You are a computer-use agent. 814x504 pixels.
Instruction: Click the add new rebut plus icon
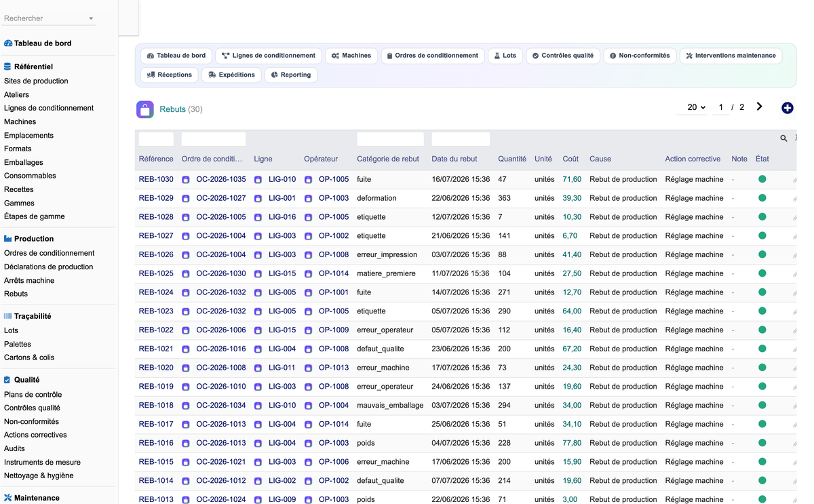pyautogui.click(x=787, y=108)
